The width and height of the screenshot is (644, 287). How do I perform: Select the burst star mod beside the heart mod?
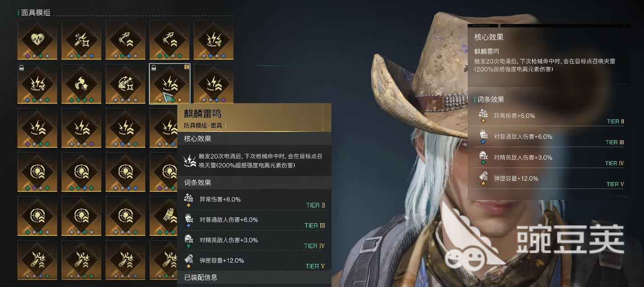click(82, 40)
